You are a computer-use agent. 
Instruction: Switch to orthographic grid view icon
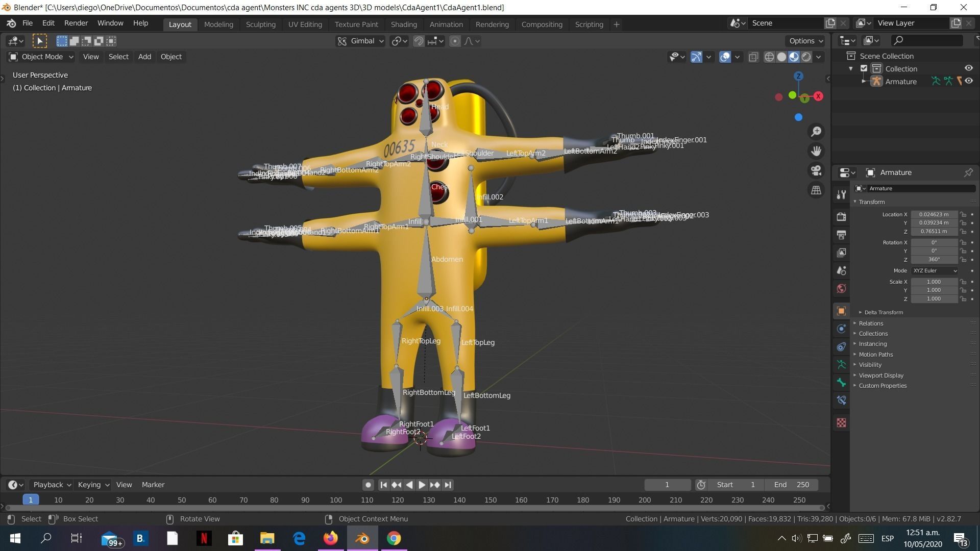816,190
